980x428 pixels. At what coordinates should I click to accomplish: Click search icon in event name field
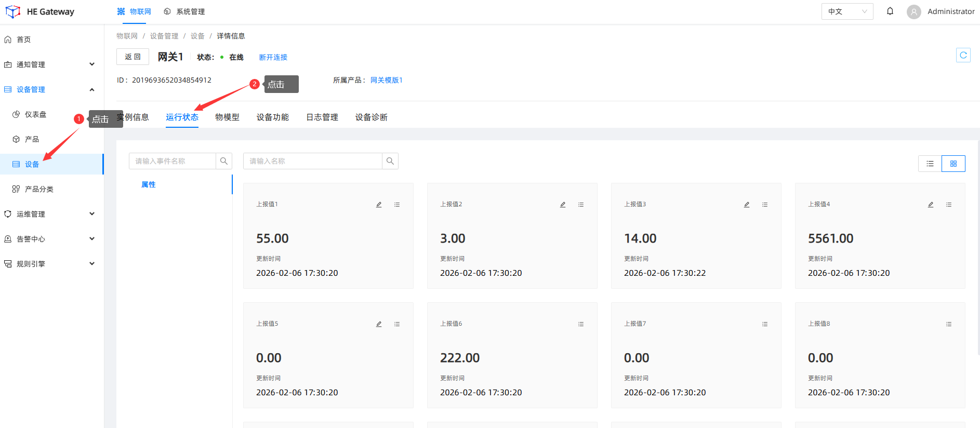(x=224, y=161)
